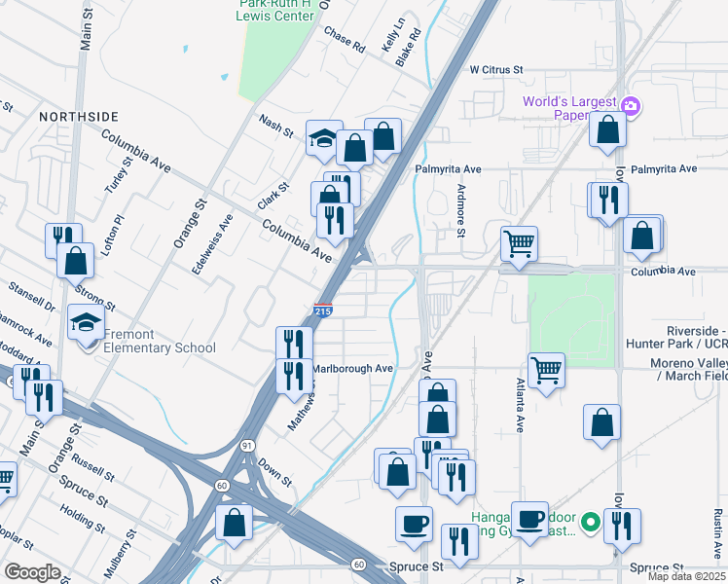Select the Down St label
Image resolution: width=728 pixels, height=584 pixels.
[x=274, y=473]
